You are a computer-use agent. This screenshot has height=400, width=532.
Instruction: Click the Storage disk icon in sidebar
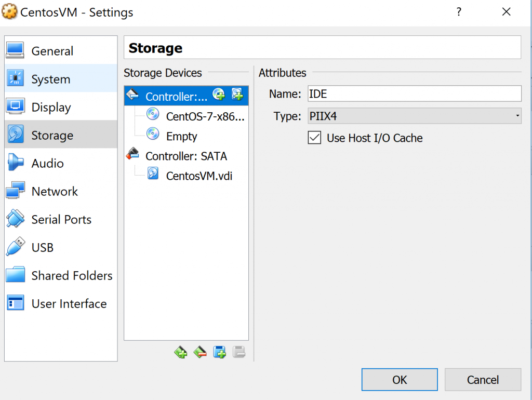pyautogui.click(x=16, y=134)
